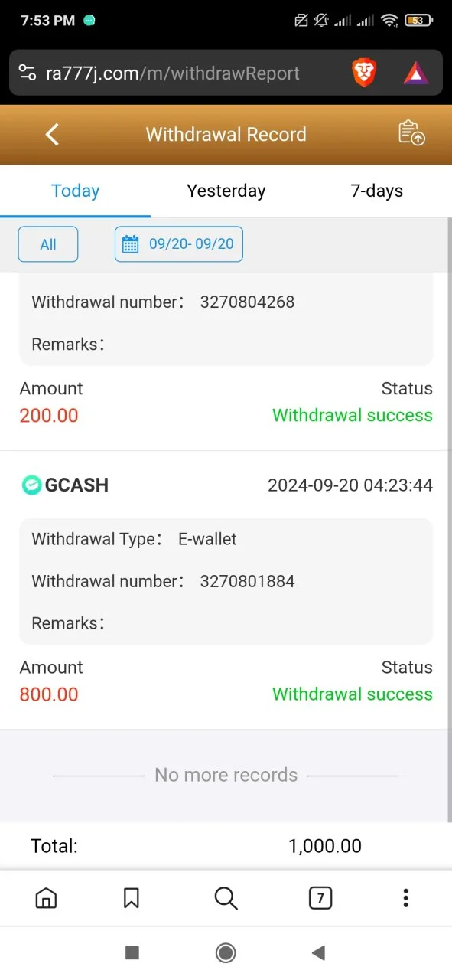Tap Android home circle navigation button
This screenshot has height=980, width=452.
(x=226, y=952)
